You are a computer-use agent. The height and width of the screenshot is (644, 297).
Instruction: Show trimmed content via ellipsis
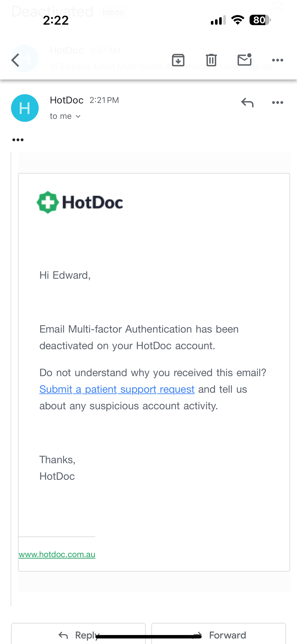18,140
